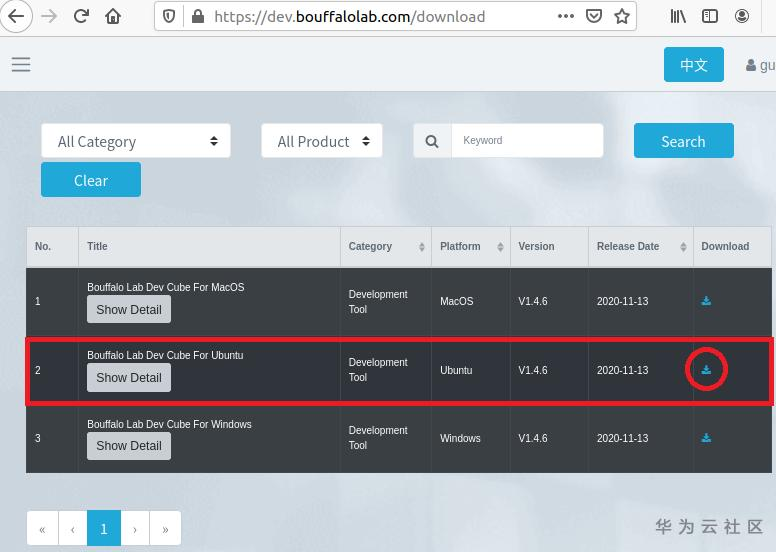Click the V1.4.6 version in Ubuntu row
The image size is (776, 552).
[x=533, y=370]
